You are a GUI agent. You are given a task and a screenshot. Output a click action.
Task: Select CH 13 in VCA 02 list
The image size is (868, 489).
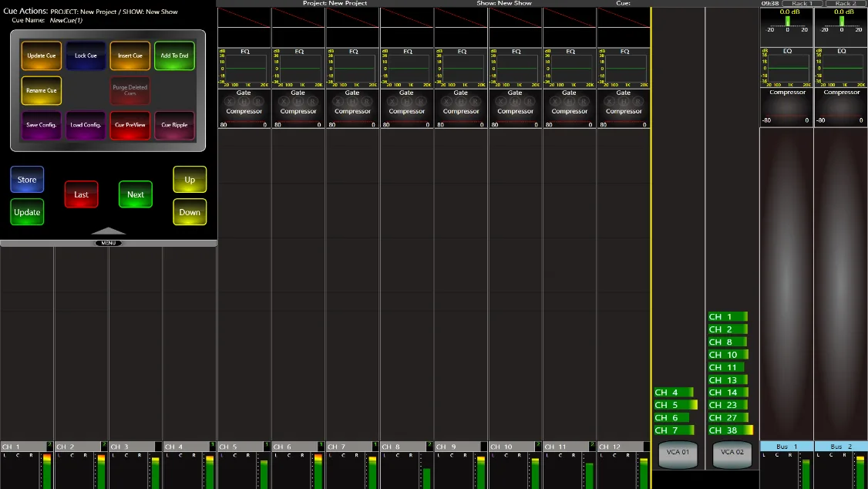click(x=728, y=380)
